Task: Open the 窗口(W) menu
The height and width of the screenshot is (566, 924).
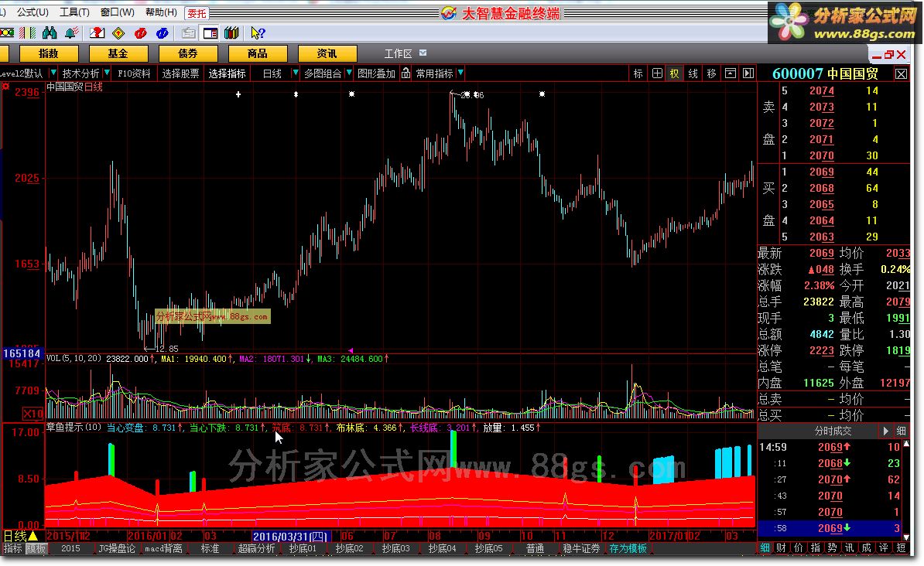Action: (x=117, y=12)
